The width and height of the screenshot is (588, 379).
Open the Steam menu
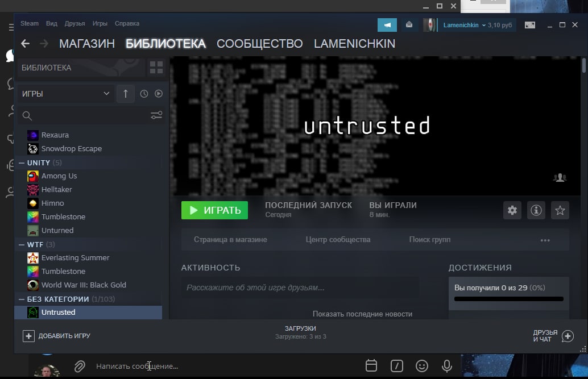(x=30, y=23)
